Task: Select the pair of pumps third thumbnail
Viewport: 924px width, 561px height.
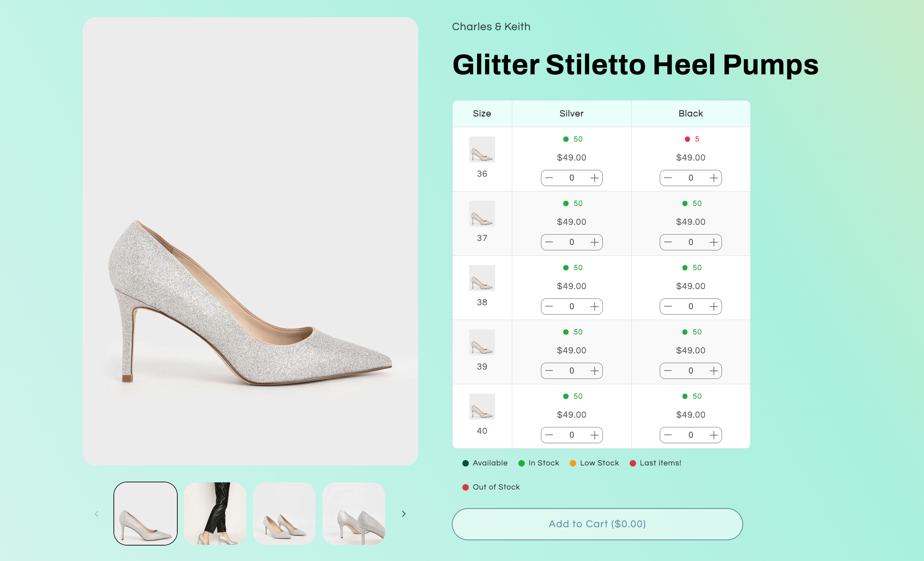Action: click(284, 513)
